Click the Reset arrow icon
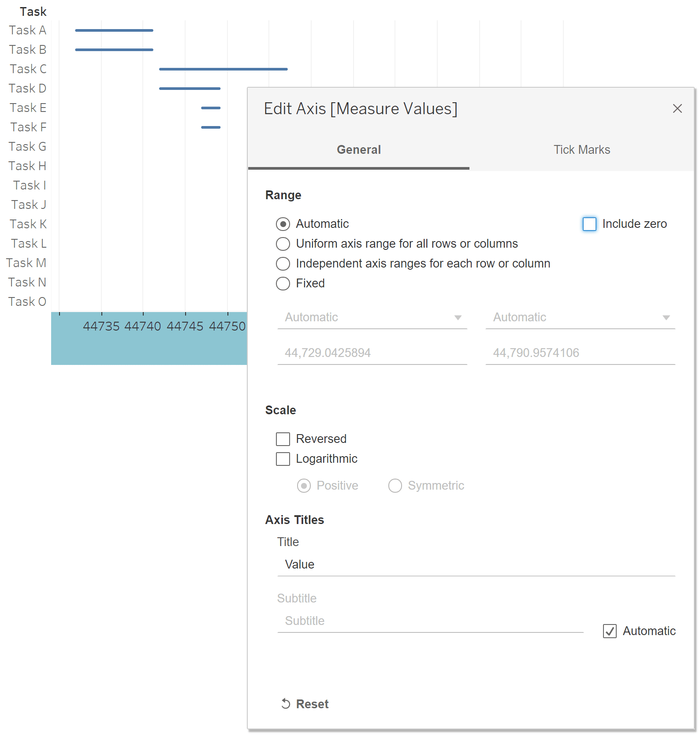Image resolution: width=700 pixels, height=736 pixels. point(286,704)
